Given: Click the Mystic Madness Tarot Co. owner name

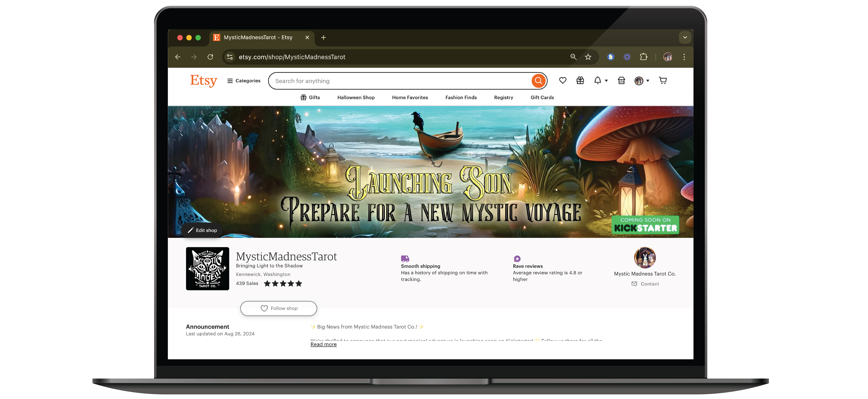Looking at the screenshot, I should point(645,274).
